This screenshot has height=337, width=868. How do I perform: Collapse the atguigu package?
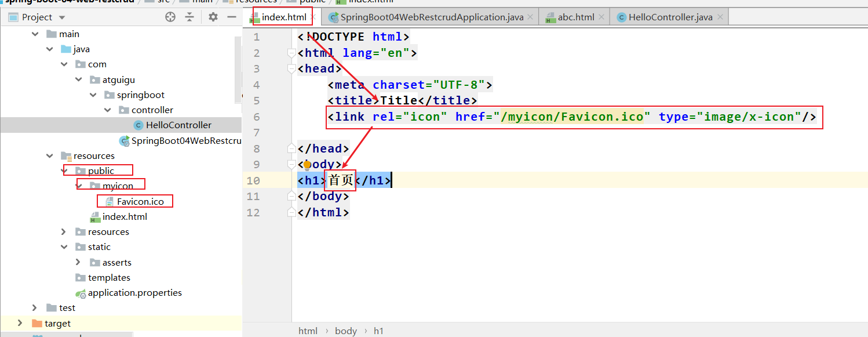(x=78, y=79)
